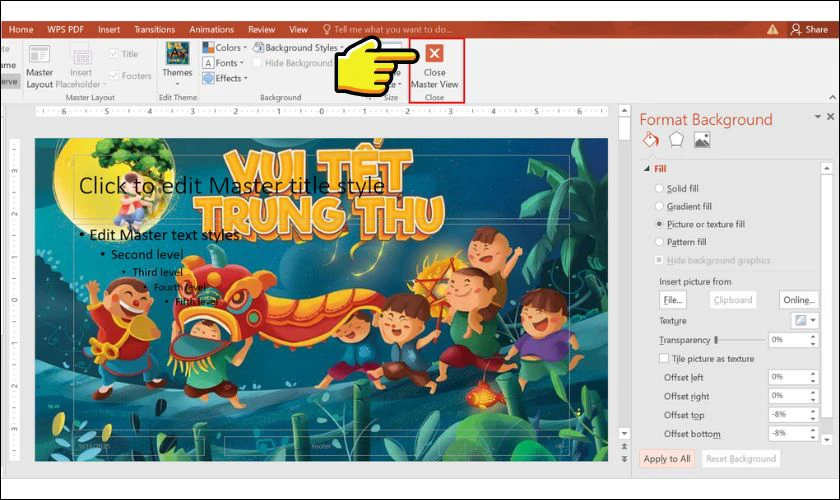Viewport: 840px width, 500px height.
Task: Open the Themes gallery icon
Action: [177, 53]
